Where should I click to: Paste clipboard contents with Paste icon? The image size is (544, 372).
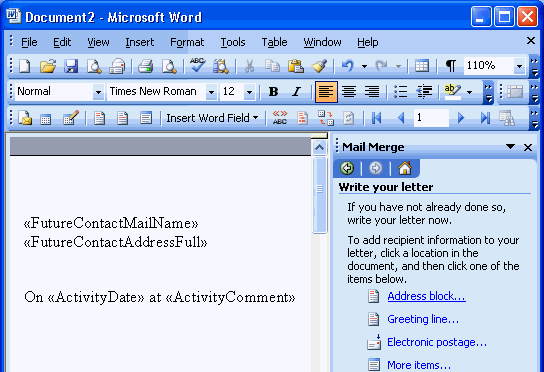296,66
